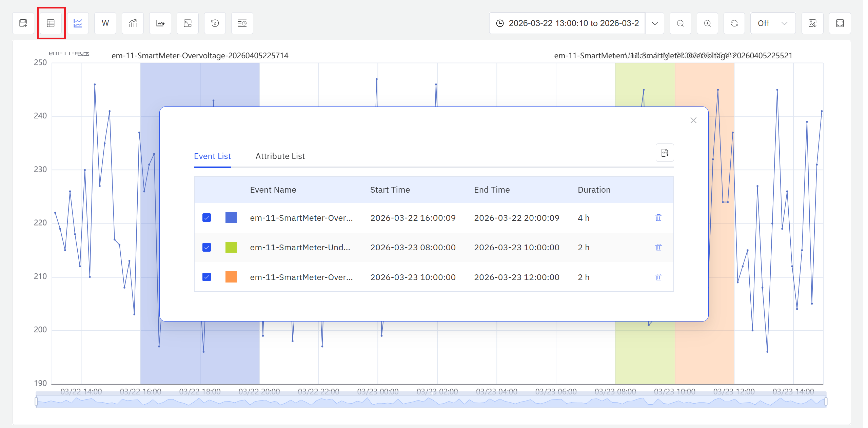The image size is (868, 428).
Task: Click the save-and-export toolbar icon
Action: (x=23, y=23)
